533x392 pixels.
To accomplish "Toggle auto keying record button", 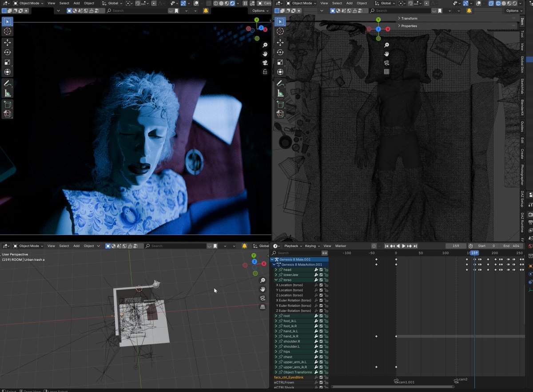I will [x=374, y=246].
